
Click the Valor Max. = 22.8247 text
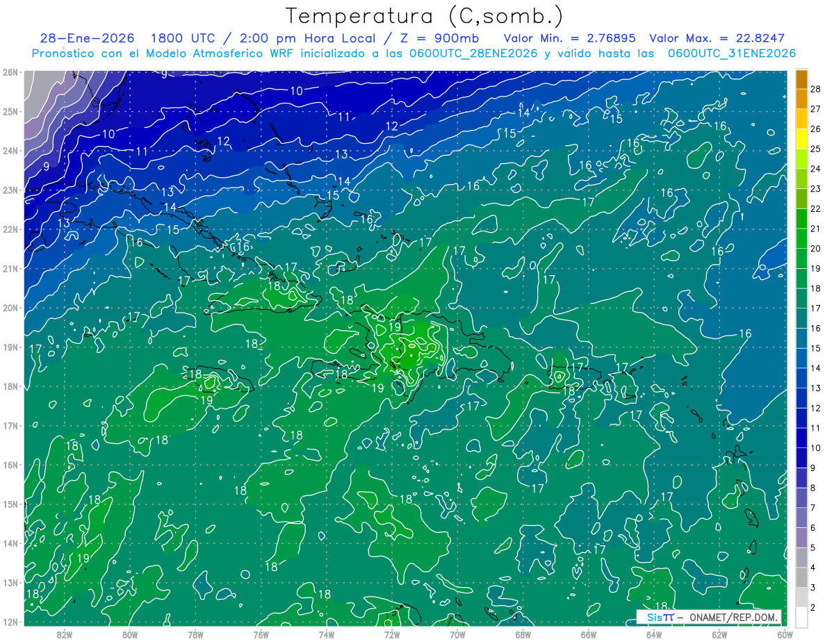(717, 38)
